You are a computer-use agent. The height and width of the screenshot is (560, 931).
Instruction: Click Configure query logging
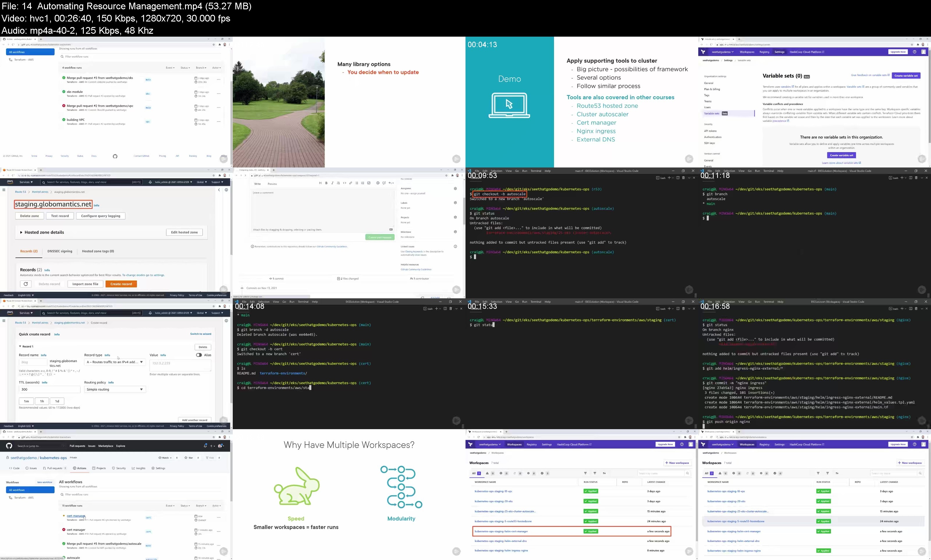pos(100,216)
